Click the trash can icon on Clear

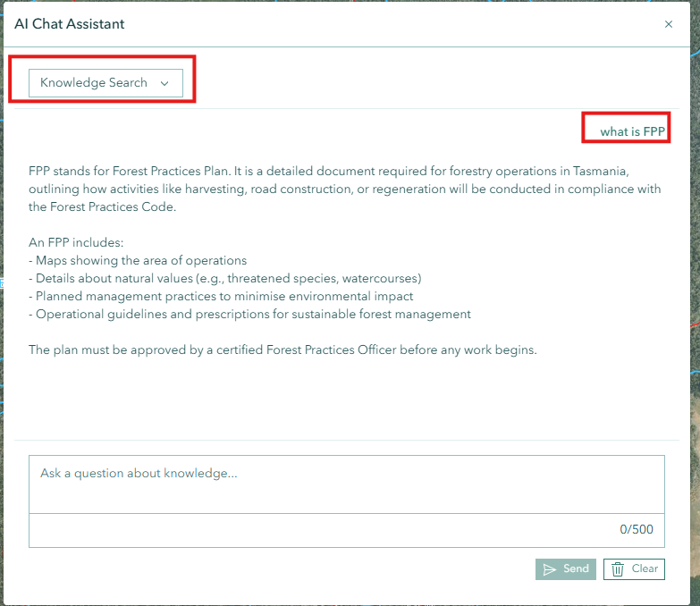pos(618,569)
